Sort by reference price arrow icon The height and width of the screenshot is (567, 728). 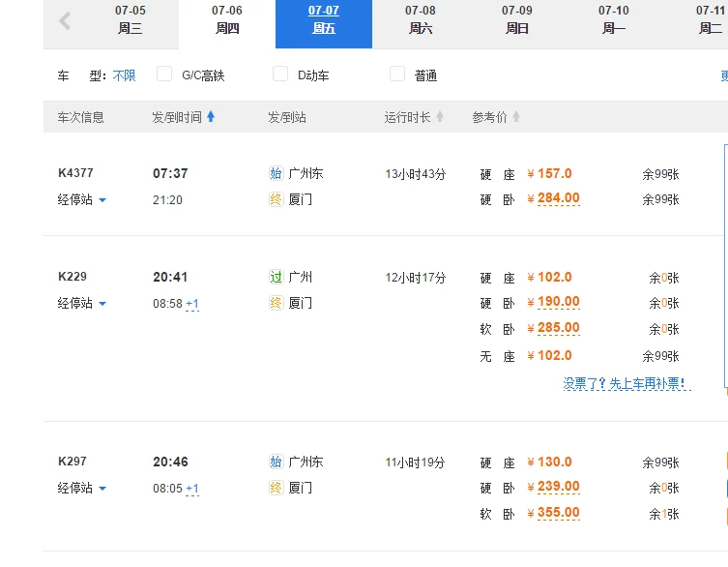[516, 116]
